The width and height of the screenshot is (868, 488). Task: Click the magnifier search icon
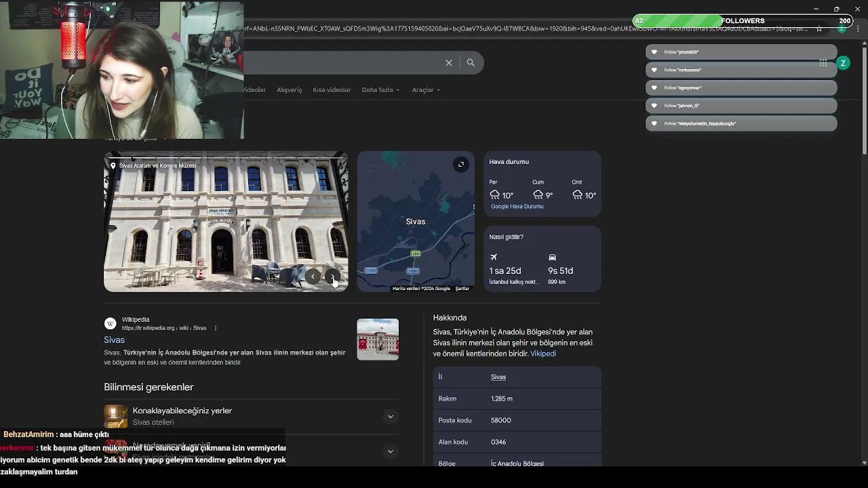pos(471,62)
